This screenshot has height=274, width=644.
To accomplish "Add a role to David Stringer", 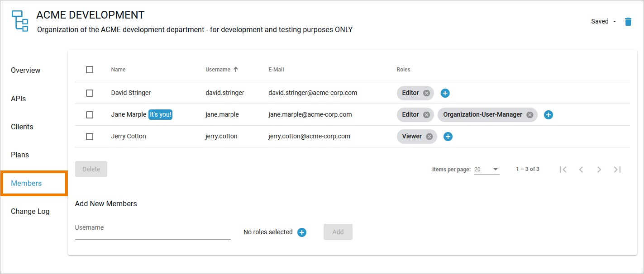I will (445, 93).
